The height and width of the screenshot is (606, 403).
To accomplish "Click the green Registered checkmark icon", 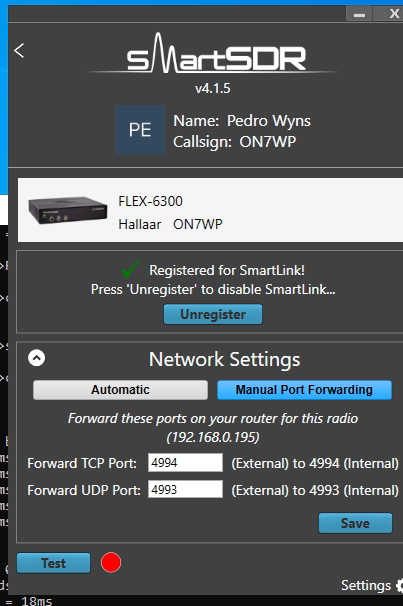I will (x=131, y=269).
